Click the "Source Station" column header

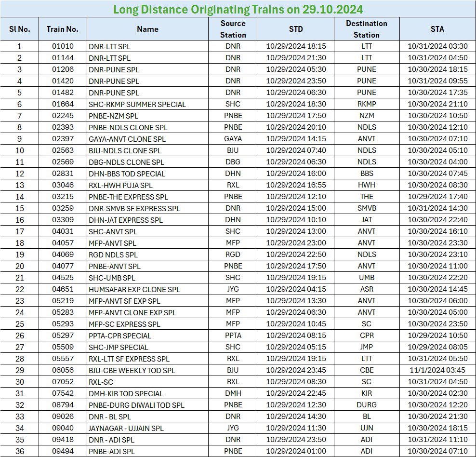point(233,29)
